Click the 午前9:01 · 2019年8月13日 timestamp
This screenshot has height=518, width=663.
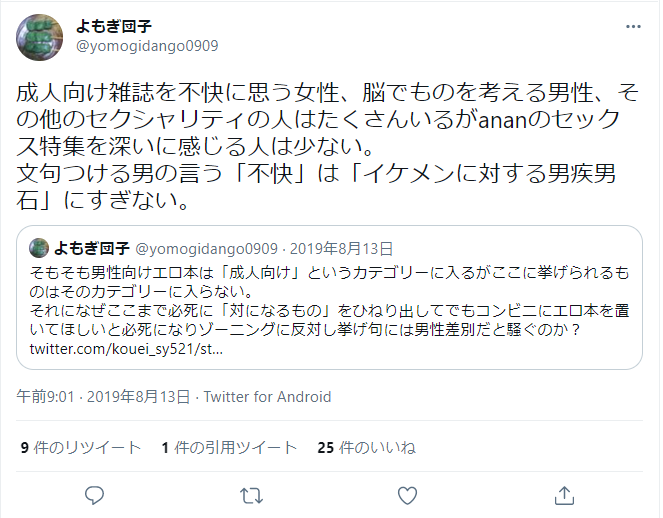coord(103,397)
